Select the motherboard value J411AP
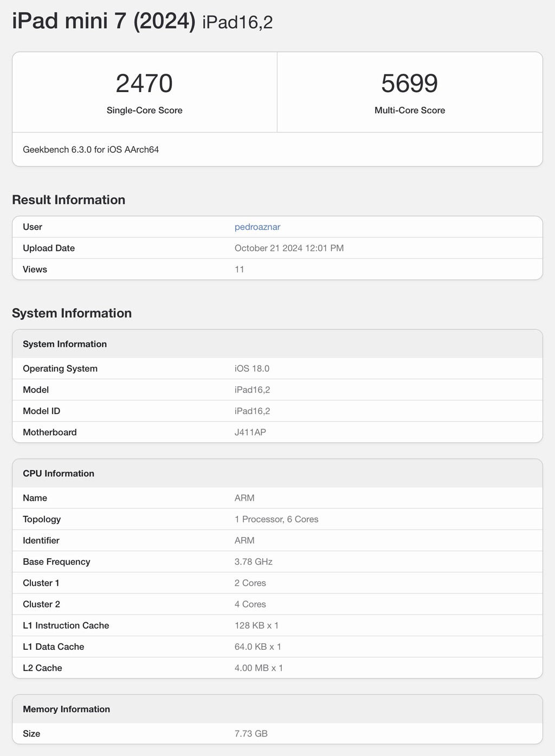Image resolution: width=555 pixels, height=756 pixels. pos(250,432)
